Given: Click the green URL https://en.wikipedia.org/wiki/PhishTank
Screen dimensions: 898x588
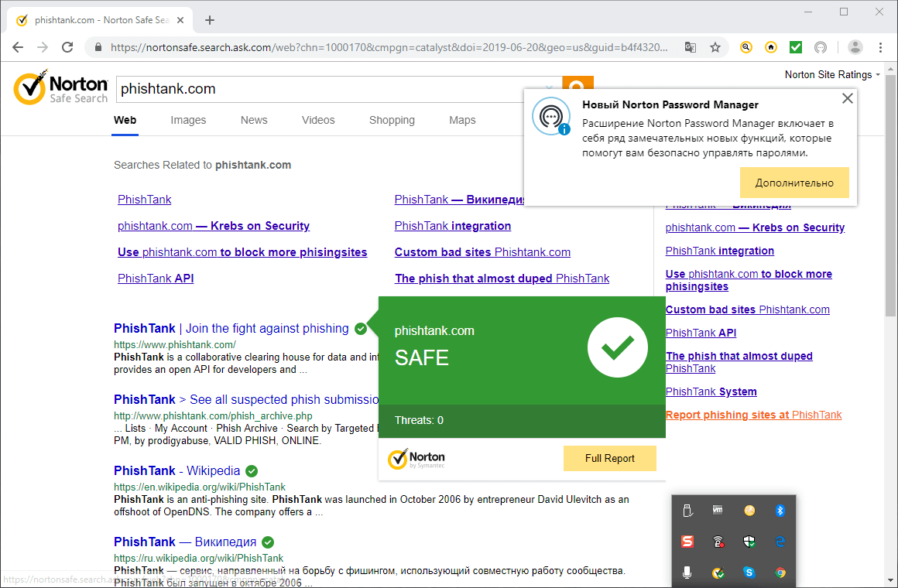Looking at the screenshot, I should [199, 487].
